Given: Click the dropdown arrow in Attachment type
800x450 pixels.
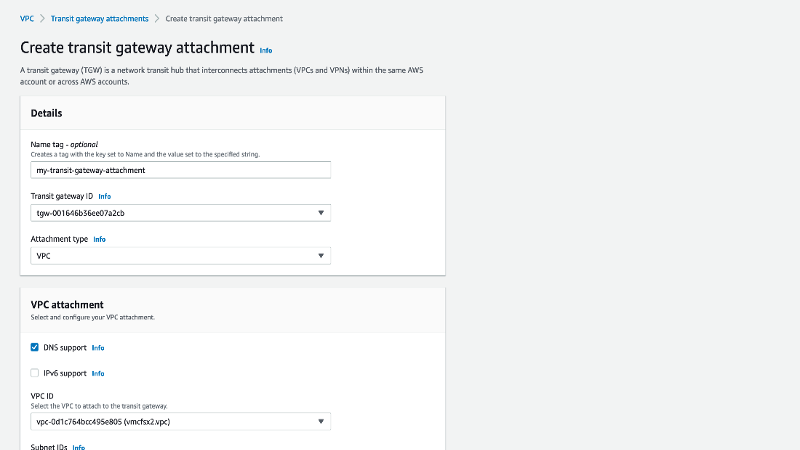Looking at the screenshot, I should (x=321, y=256).
